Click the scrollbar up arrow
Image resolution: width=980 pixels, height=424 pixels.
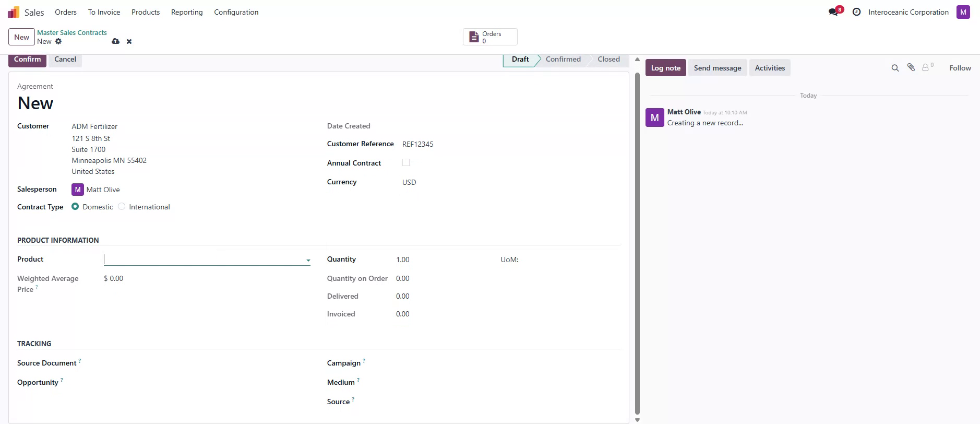(637, 60)
